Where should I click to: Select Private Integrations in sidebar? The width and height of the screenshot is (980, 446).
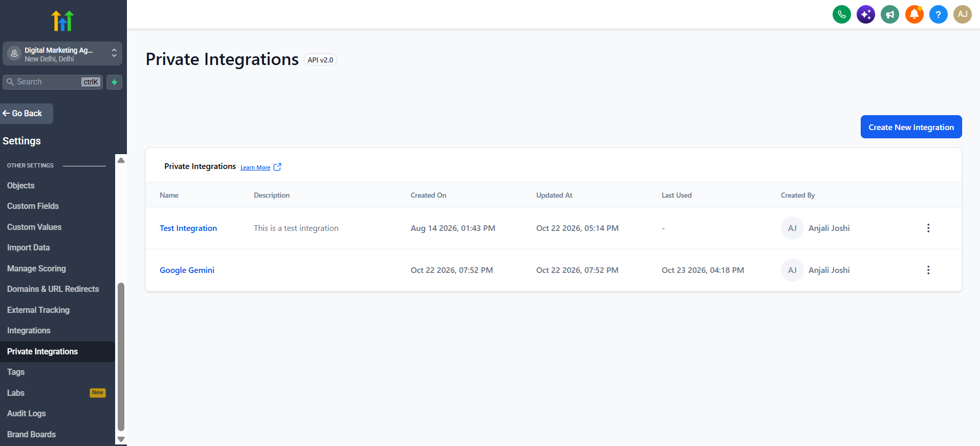point(57,352)
